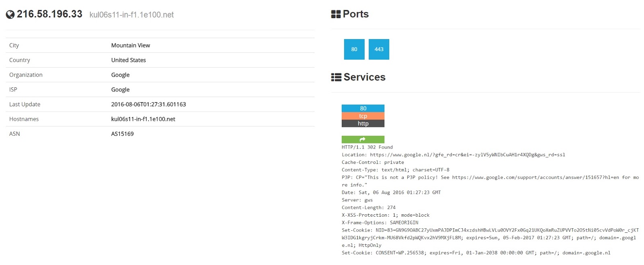Click the Location URL in HTTP response
This screenshot has height=265, width=644.
click(467, 155)
